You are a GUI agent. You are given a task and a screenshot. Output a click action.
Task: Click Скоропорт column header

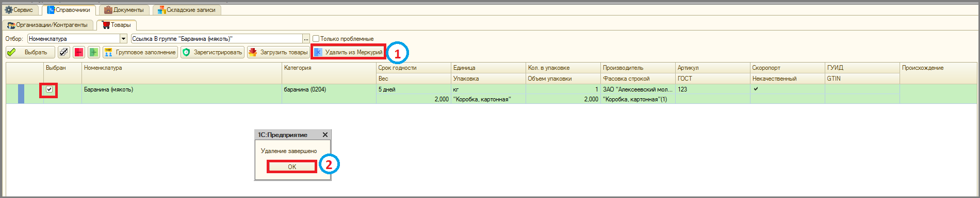pos(788,68)
